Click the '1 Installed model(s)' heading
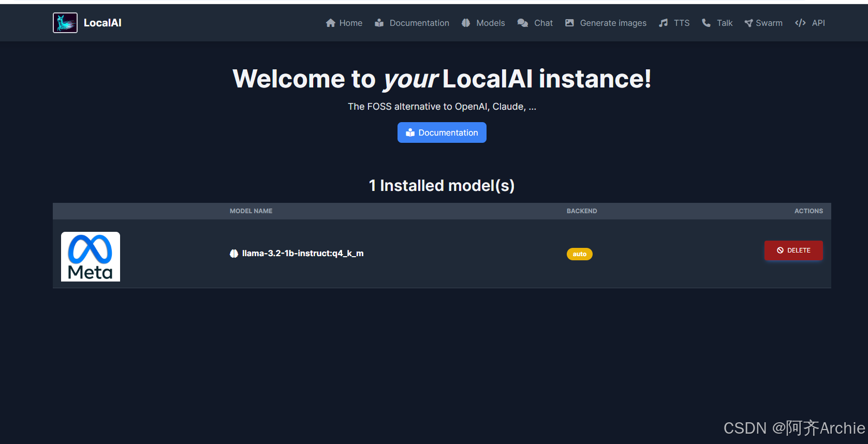868x444 pixels. tap(442, 185)
